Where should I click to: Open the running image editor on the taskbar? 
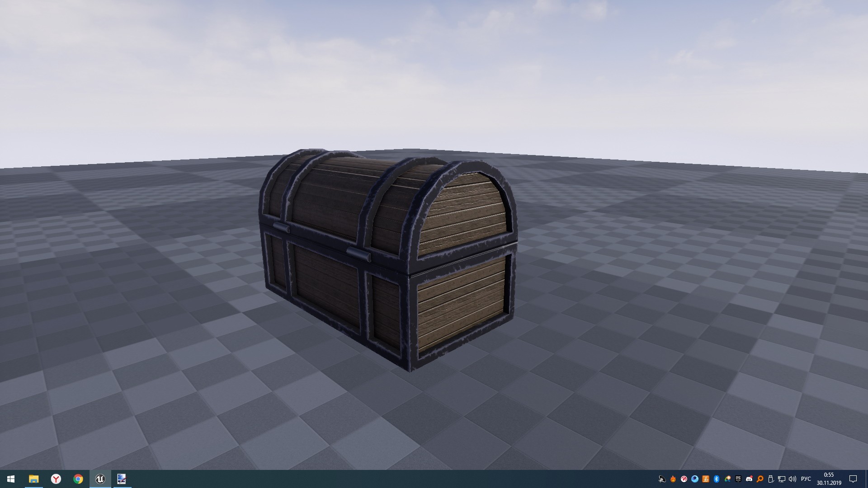tap(122, 479)
